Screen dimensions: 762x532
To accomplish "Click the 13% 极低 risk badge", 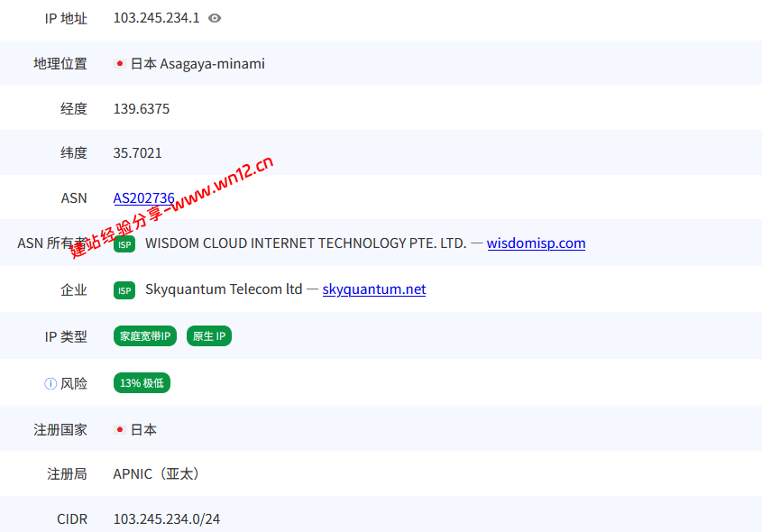I will coord(142,383).
